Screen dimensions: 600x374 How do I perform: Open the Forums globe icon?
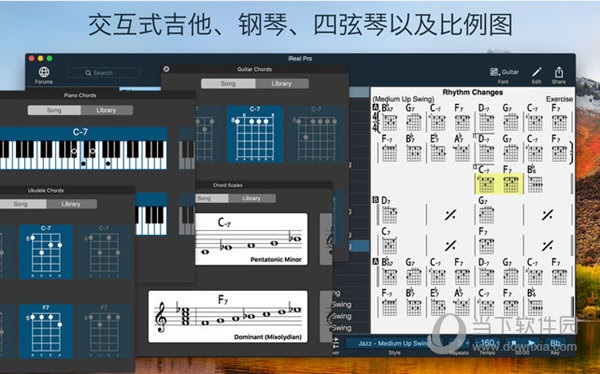tap(44, 72)
